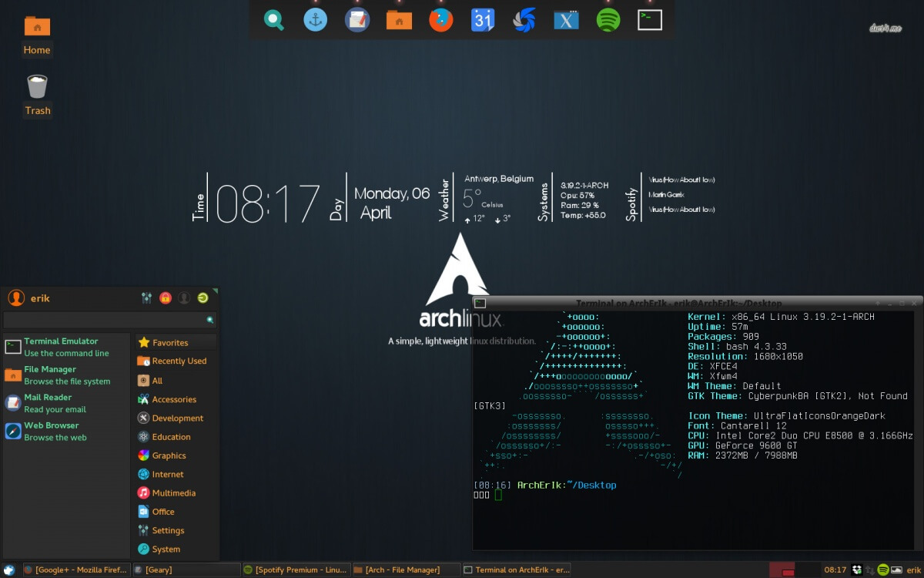Image resolution: width=924 pixels, height=578 pixels.
Task: Open the terminal launcher in the dock
Action: [x=649, y=19]
